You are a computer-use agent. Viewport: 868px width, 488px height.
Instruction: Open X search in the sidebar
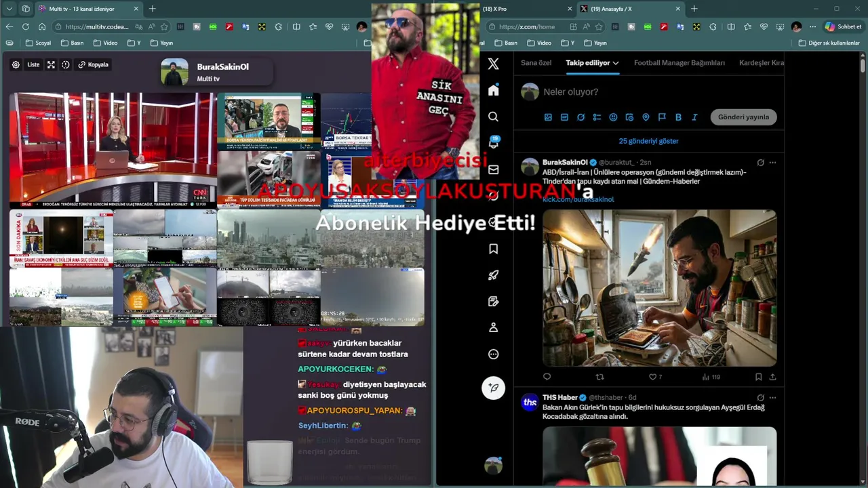[x=493, y=117]
